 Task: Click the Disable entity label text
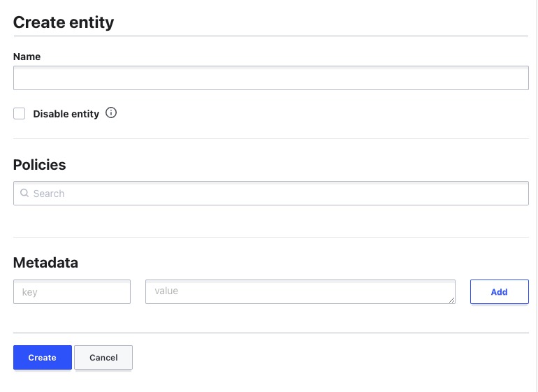click(66, 114)
